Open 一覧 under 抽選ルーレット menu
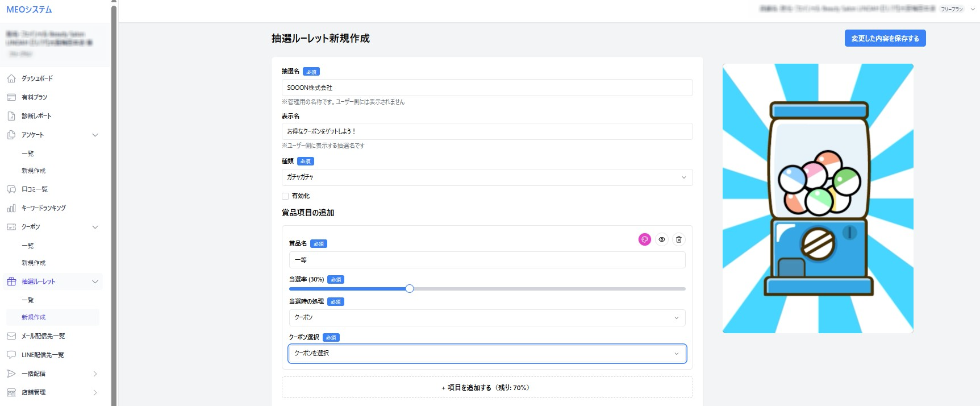The image size is (980, 406). 28,300
